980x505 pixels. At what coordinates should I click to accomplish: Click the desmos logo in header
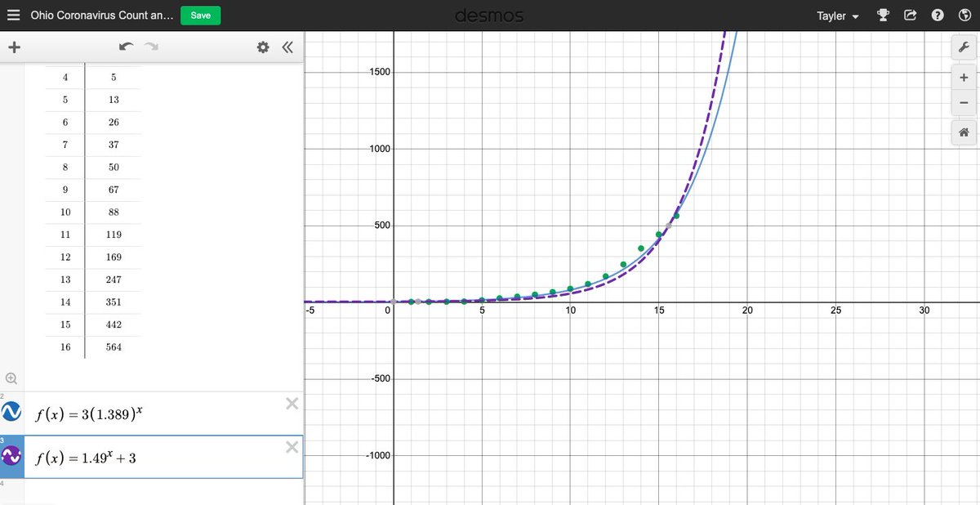point(489,16)
